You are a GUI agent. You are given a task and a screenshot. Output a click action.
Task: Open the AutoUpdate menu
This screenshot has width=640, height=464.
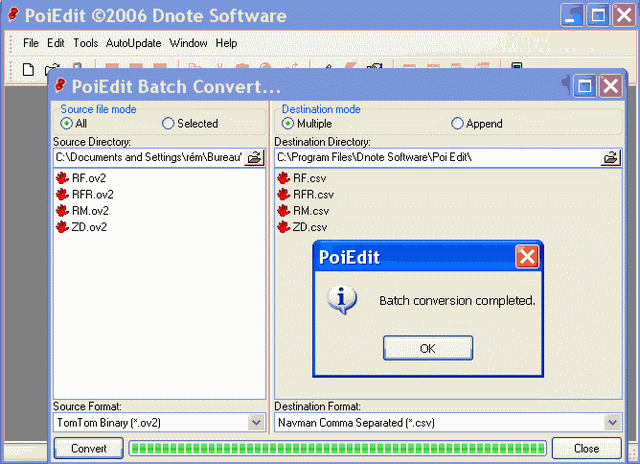[x=133, y=43]
